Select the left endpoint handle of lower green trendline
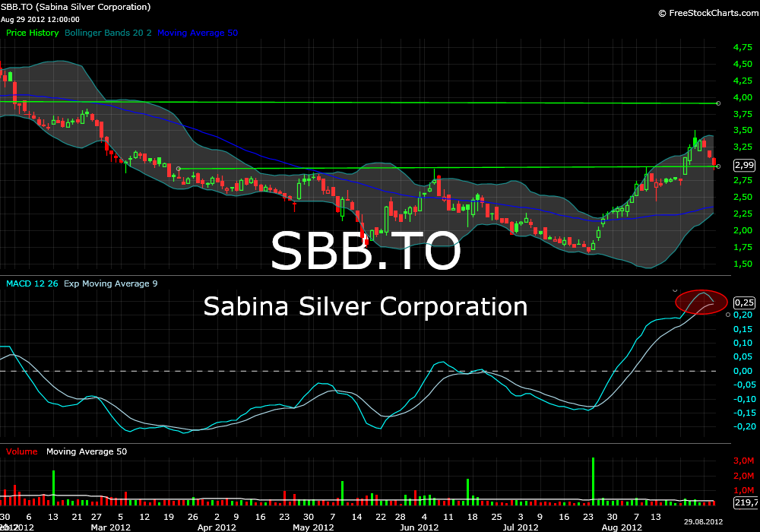This screenshot has height=532, width=760. [x=179, y=169]
